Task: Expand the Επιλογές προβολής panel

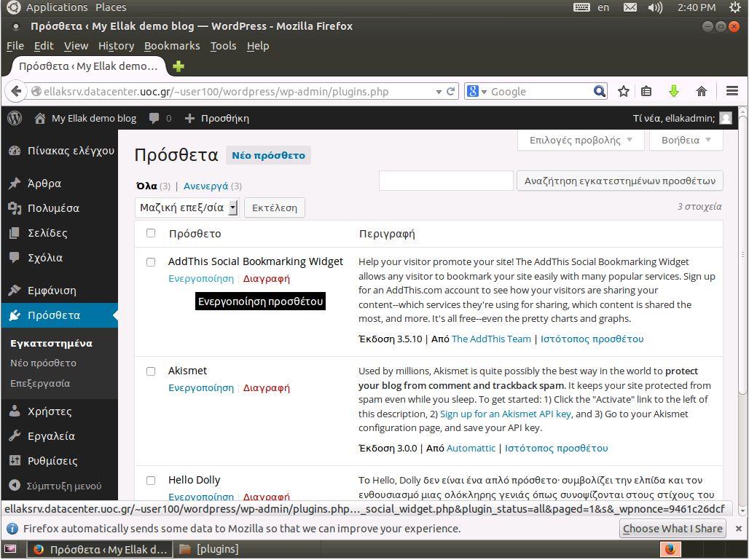Action: (581, 141)
